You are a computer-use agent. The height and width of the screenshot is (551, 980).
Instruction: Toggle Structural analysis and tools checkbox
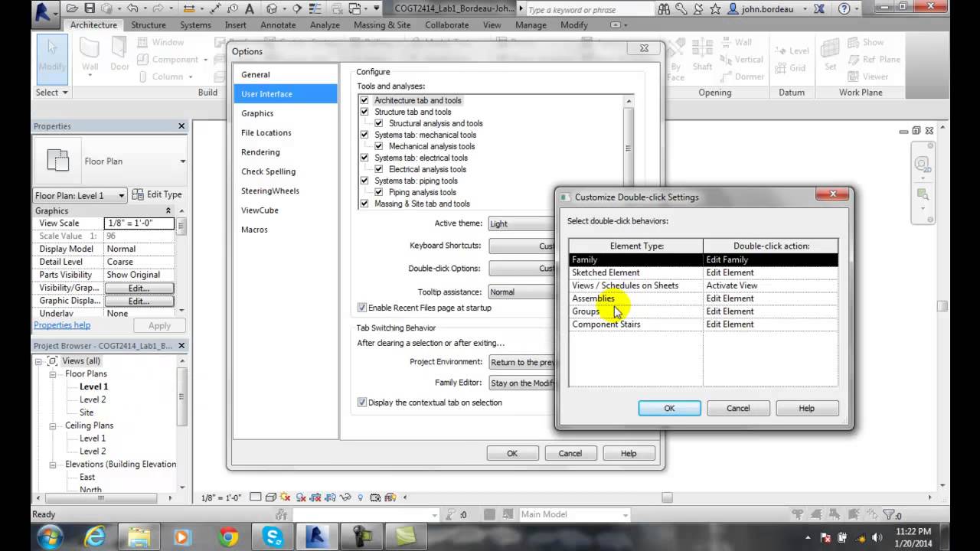tap(379, 123)
